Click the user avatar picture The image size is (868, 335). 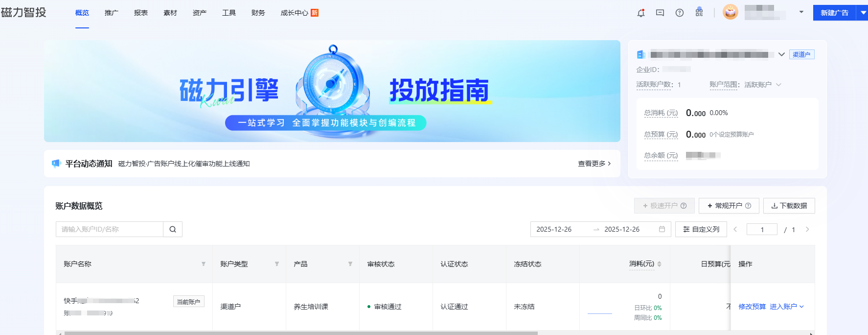coord(731,12)
